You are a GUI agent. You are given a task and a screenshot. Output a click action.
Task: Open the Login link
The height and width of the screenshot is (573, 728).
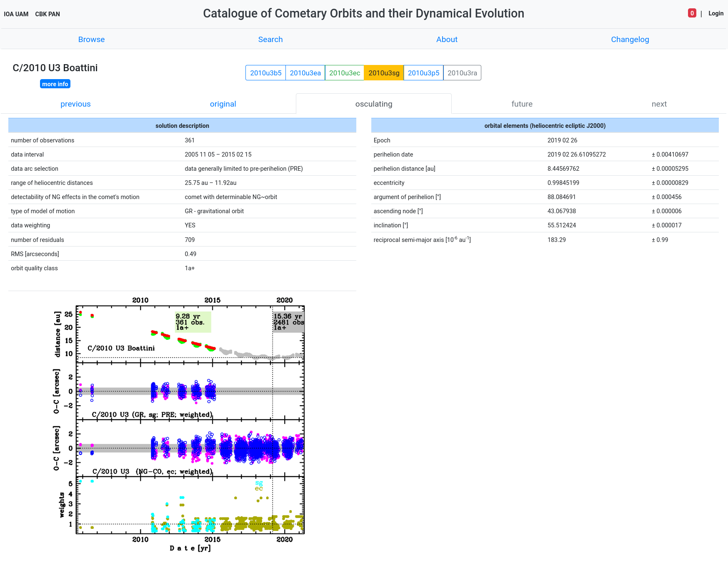(715, 13)
